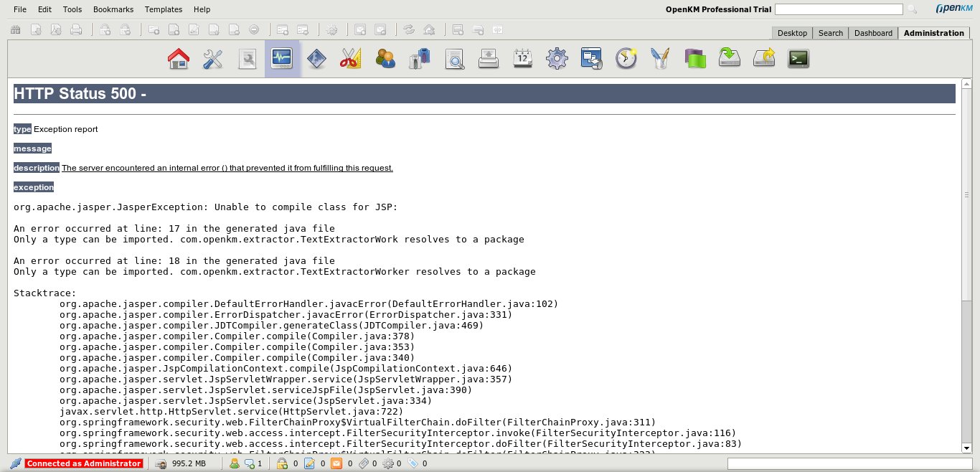Click the magnifier over document icon
Screen dimensions: 980x472
pos(454,59)
